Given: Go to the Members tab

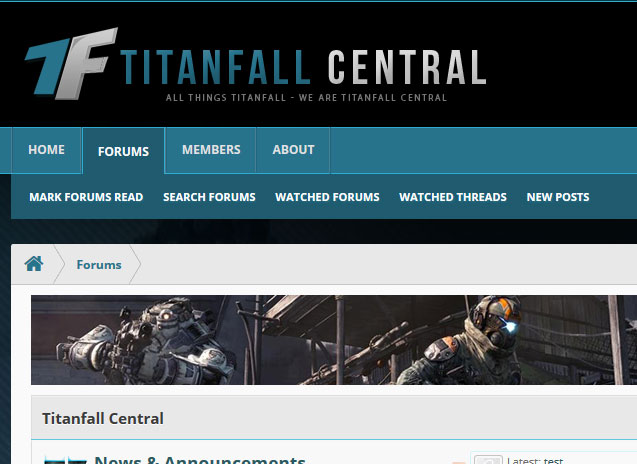Looking at the screenshot, I should tap(211, 150).
